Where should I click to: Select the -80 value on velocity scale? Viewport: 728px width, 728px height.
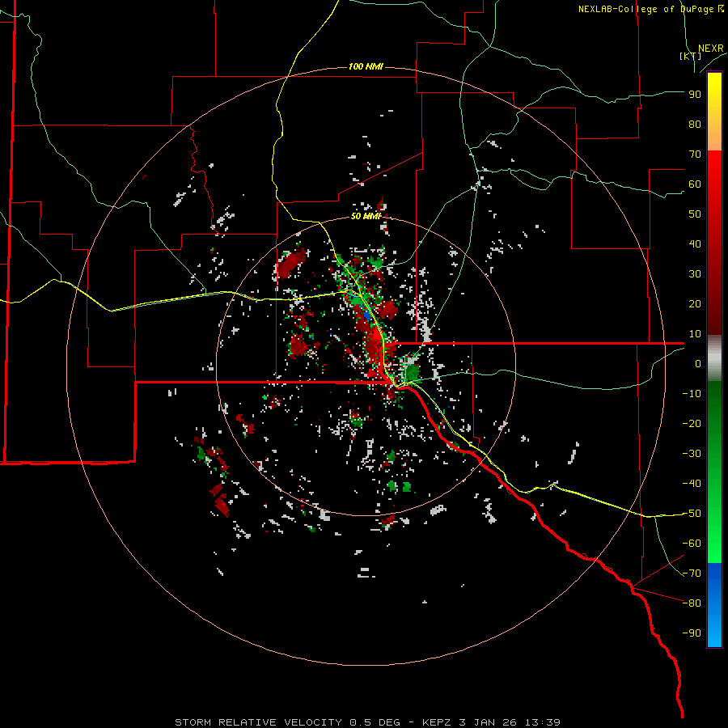coord(692,603)
